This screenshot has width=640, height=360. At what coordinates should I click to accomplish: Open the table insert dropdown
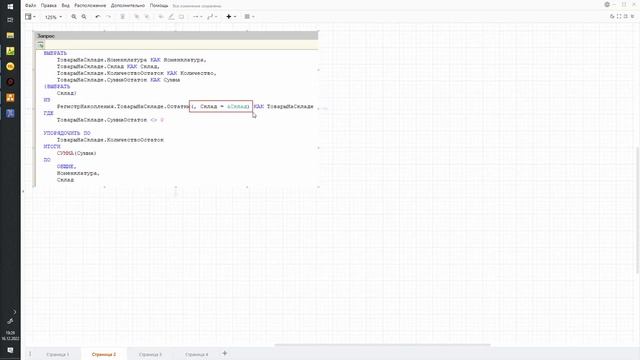[249, 17]
